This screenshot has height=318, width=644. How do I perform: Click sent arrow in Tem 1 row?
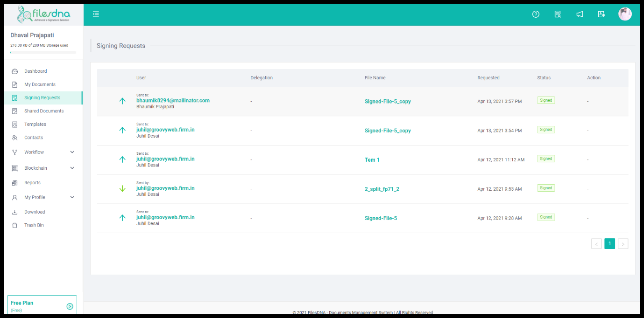122,159
